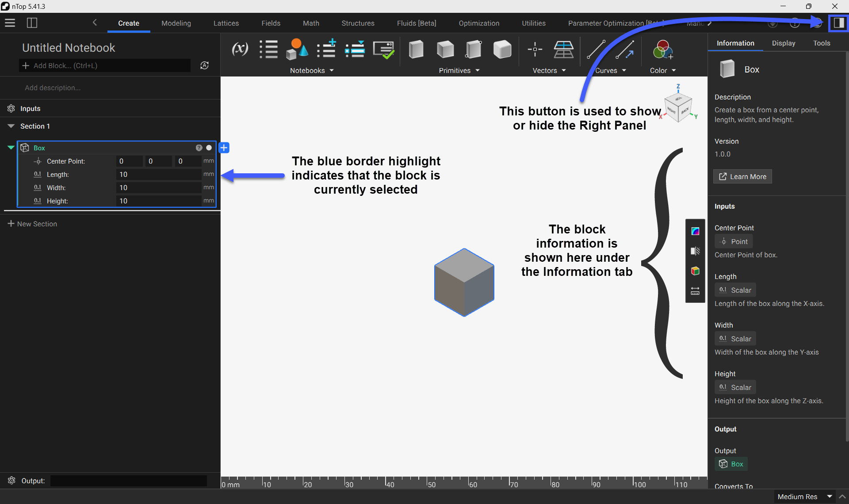
Task: Click the view orientation cube
Action: [678, 107]
